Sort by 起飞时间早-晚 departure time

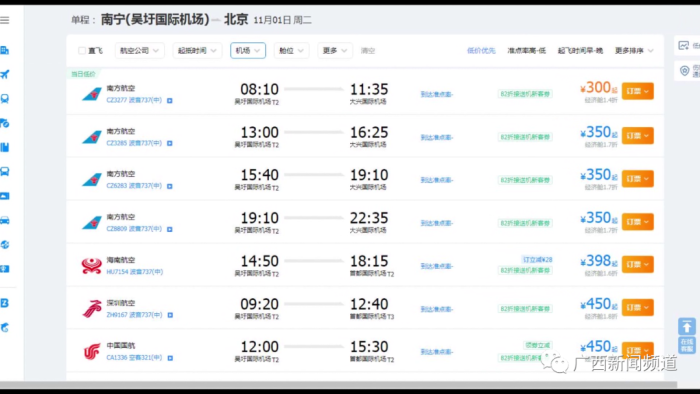tap(580, 51)
